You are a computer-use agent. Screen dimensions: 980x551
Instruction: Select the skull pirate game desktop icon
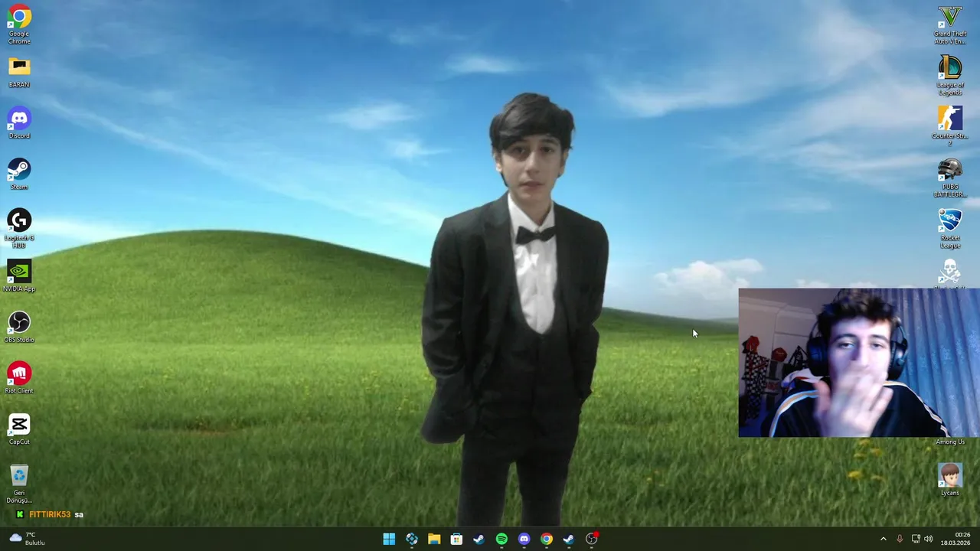950,272
